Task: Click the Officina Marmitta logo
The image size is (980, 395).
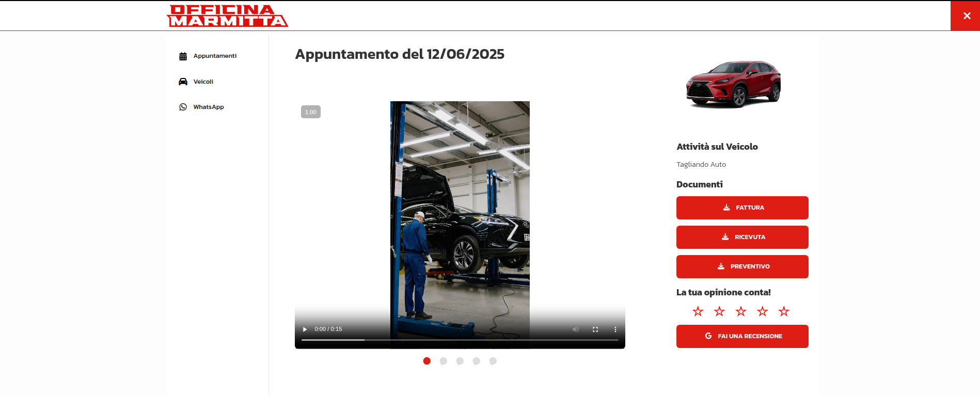Action: [x=227, y=15]
